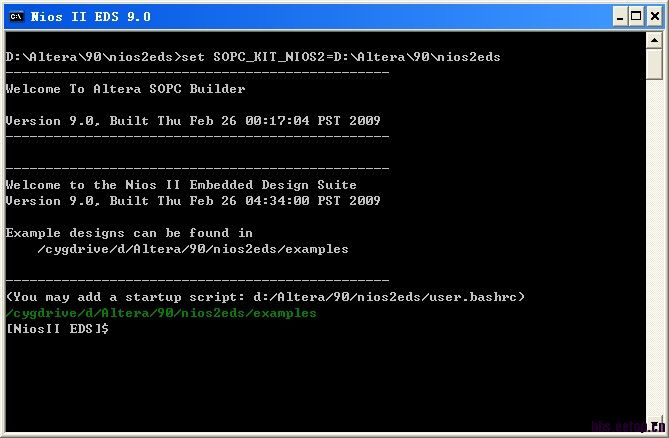Click the "Example designs can be found in" line
Image resolution: width=669 pixels, height=438 pixels.
[x=129, y=233]
